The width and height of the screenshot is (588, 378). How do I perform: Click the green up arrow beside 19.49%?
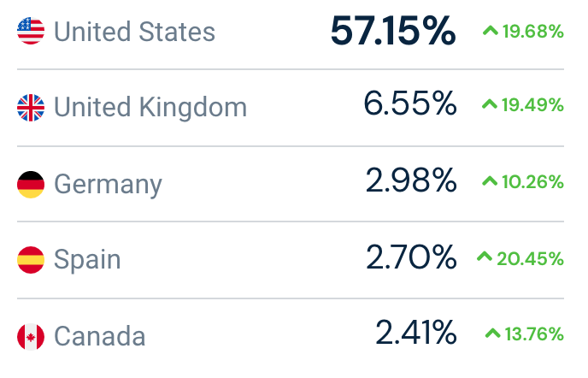[x=490, y=104]
